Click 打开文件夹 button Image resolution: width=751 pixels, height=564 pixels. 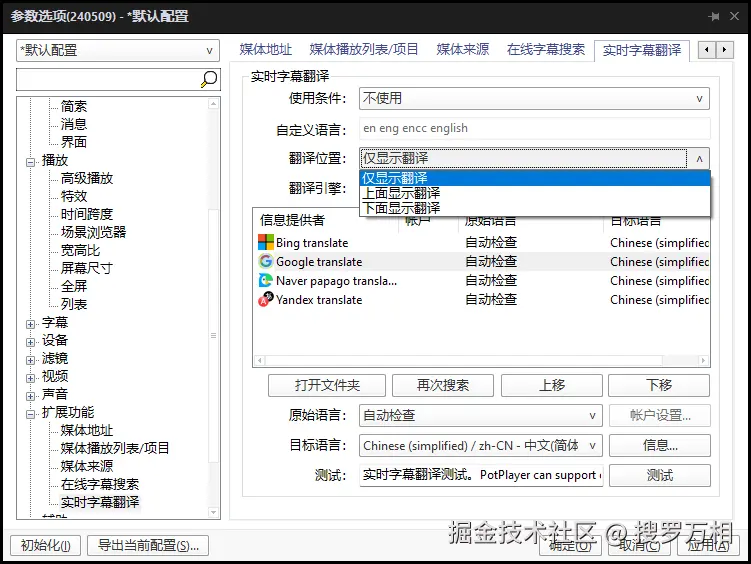click(327, 385)
